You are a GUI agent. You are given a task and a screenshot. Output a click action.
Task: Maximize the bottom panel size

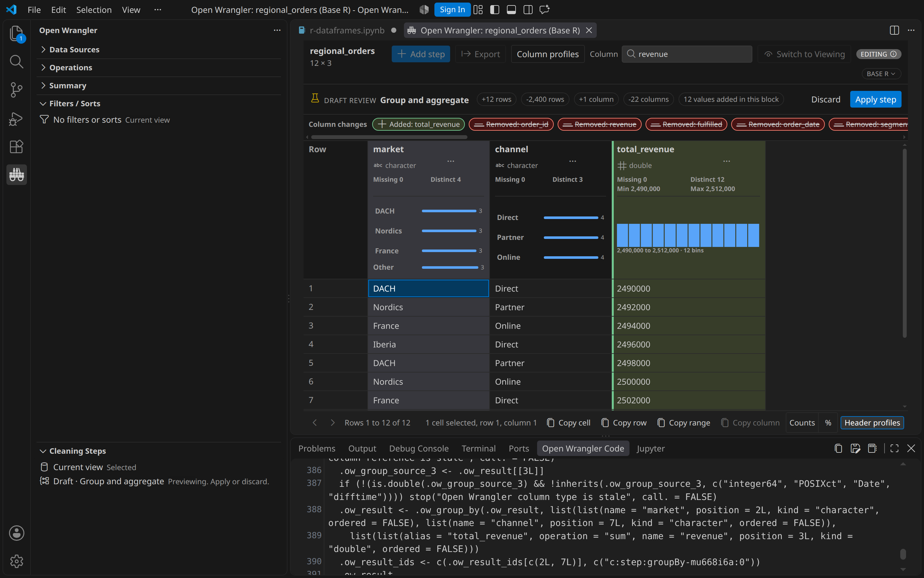click(x=894, y=448)
